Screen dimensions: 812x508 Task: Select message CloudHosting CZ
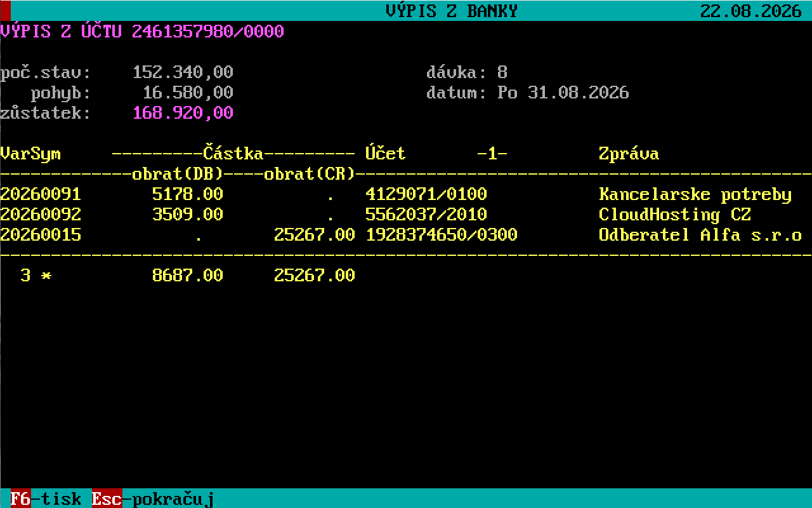pos(675,214)
